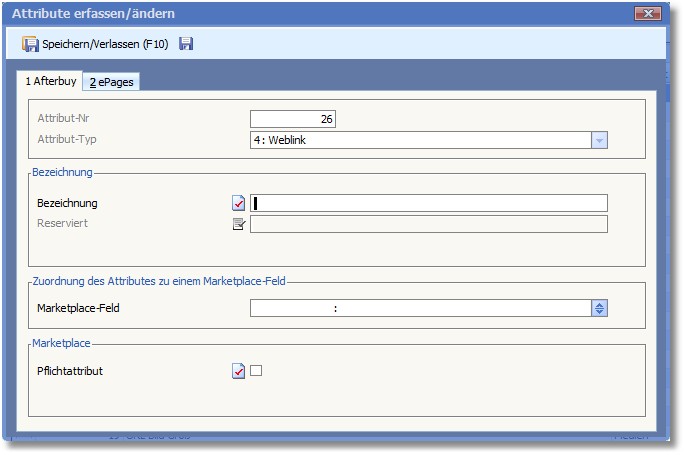The width and height of the screenshot is (684, 455).
Task: Open the Attribut-Typ dropdown arrow
Action: click(x=599, y=141)
